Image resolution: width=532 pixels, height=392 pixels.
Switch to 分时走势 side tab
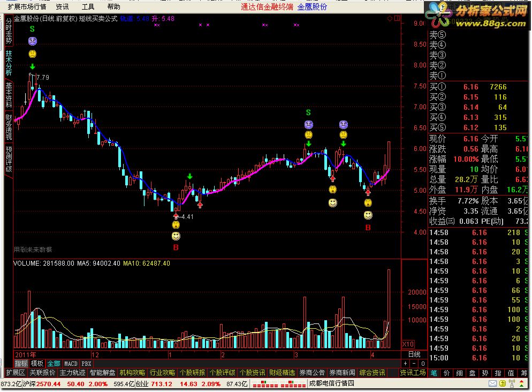click(9, 31)
